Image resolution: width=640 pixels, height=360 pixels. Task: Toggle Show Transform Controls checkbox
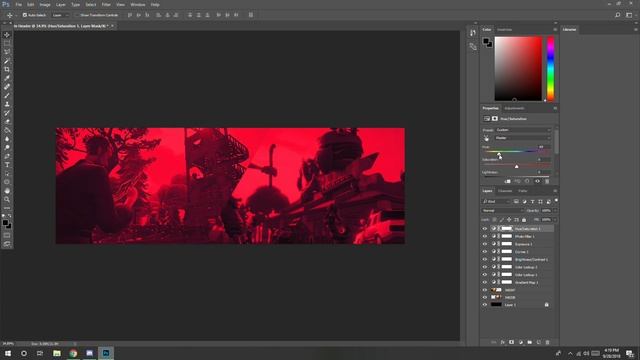(77, 15)
